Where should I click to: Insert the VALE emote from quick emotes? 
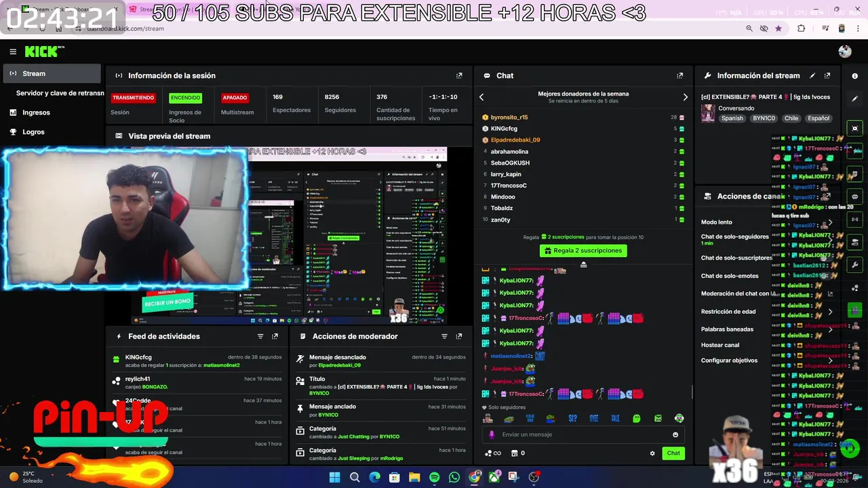click(x=615, y=418)
